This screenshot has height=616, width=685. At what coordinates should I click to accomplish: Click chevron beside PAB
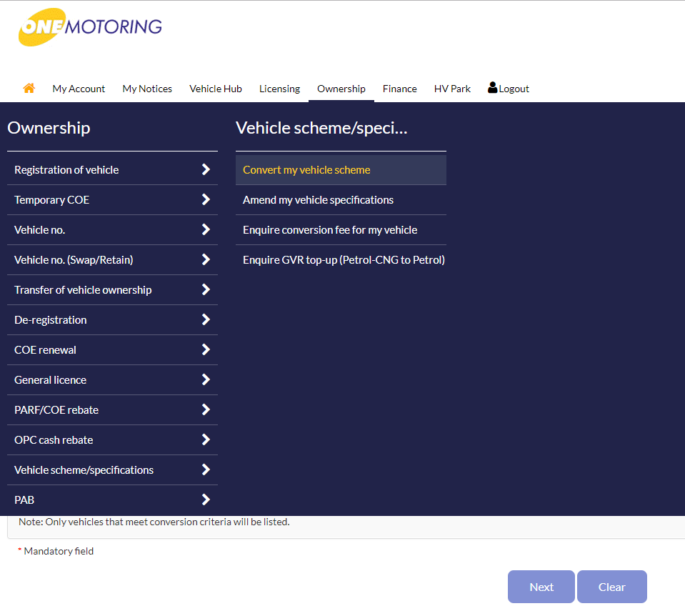click(206, 500)
